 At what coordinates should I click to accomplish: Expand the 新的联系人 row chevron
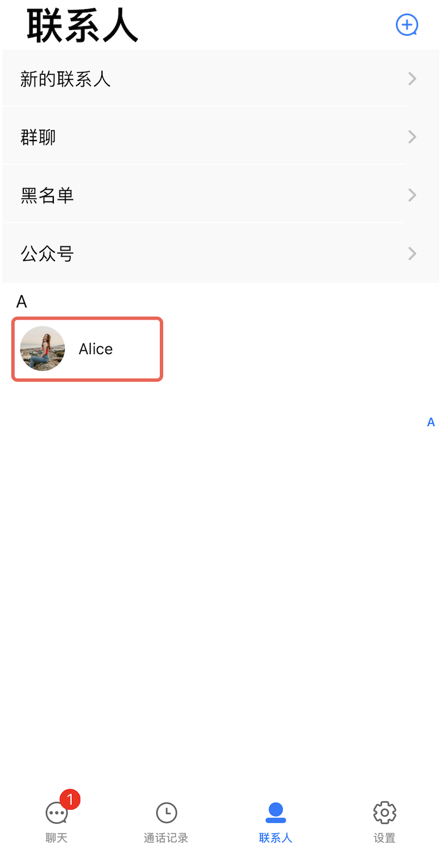point(413,79)
